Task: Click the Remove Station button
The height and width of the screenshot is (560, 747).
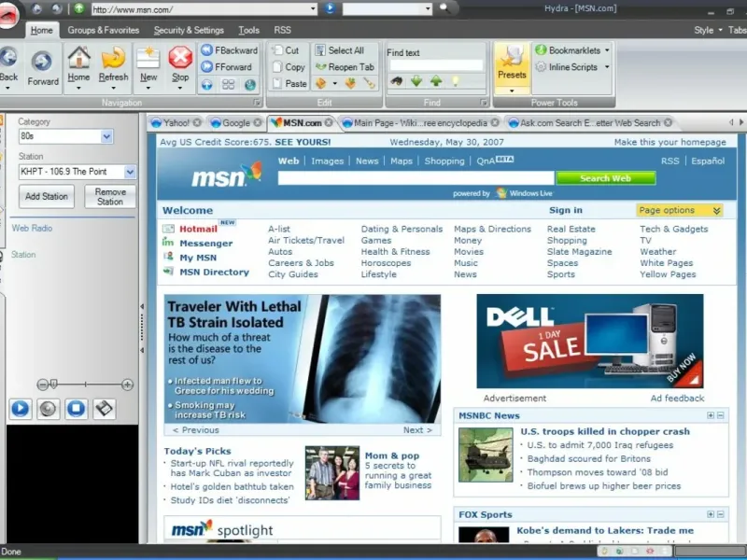Action: pyautogui.click(x=110, y=196)
